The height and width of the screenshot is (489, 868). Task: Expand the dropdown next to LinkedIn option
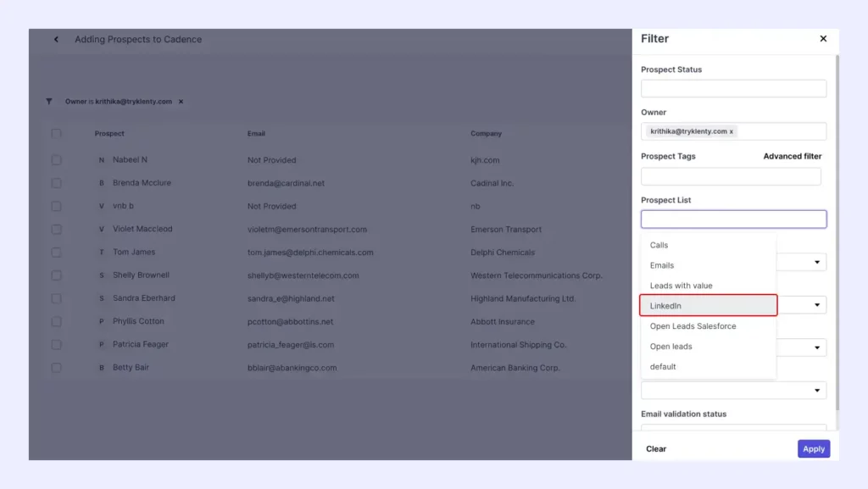pos(817,305)
